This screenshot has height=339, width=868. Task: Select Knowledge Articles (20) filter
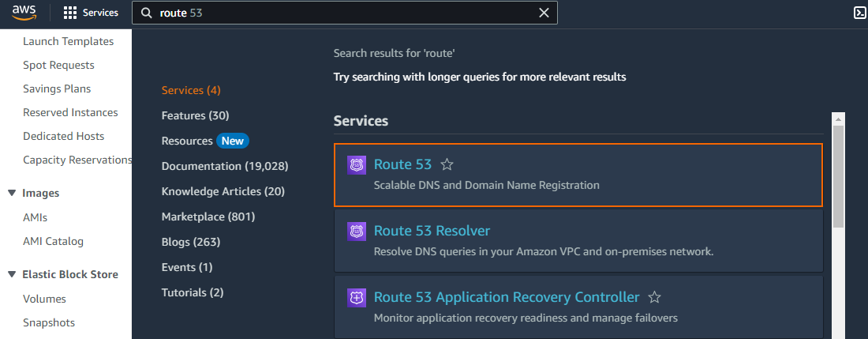point(223,192)
